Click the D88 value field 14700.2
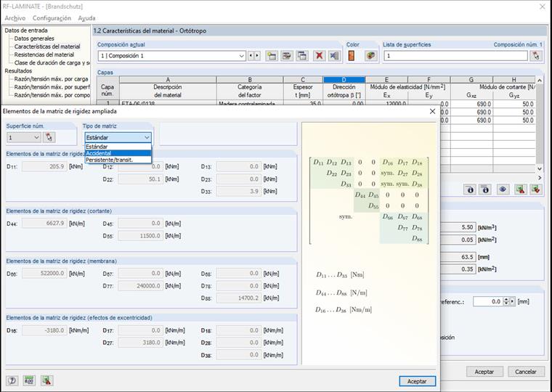The width and height of the screenshot is (552, 392). (x=239, y=298)
